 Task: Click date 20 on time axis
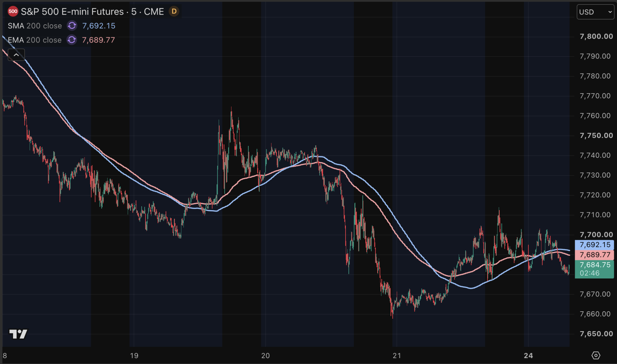265,355
